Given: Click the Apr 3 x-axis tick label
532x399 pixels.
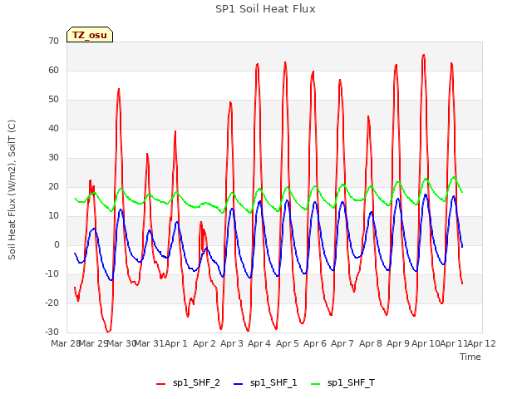Looking at the screenshot, I should (232, 343).
